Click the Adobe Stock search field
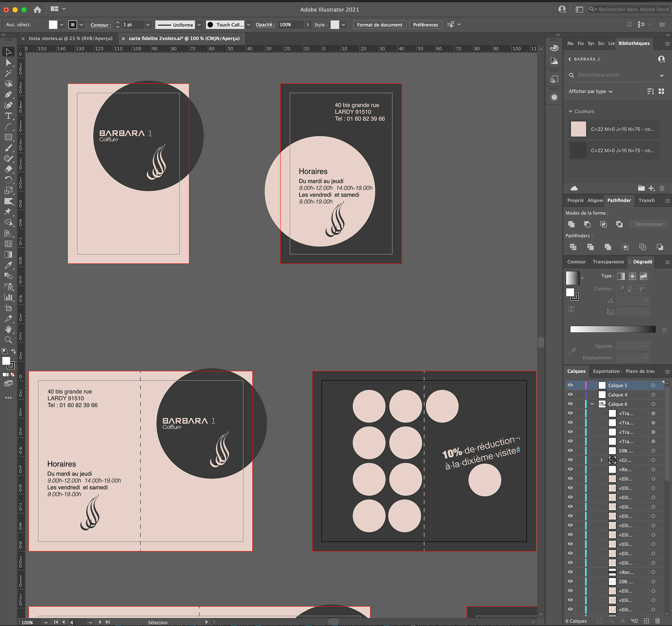This screenshot has height=626, width=672. (633, 9)
